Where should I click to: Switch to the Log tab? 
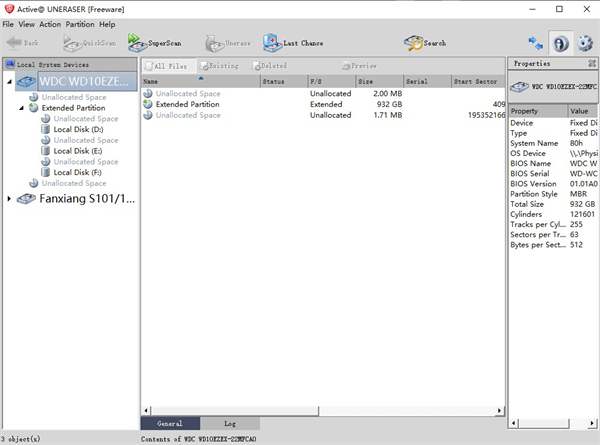[x=229, y=424]
